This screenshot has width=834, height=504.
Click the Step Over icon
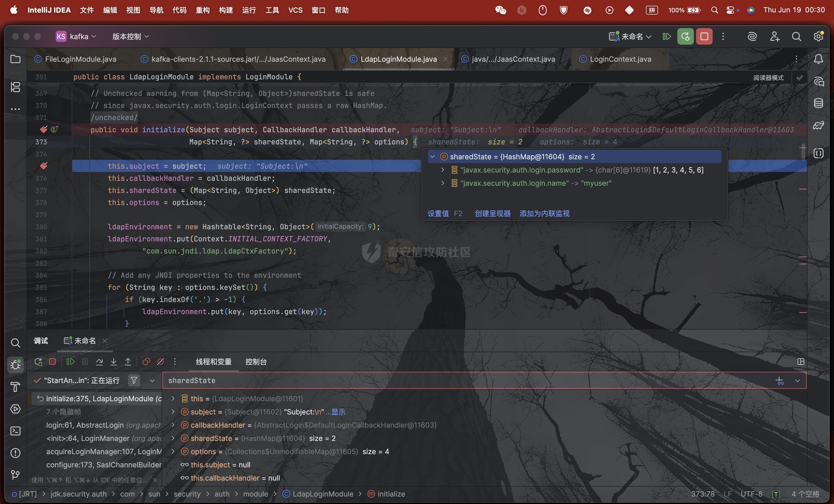pyautogui.click(x=99, y=362)
